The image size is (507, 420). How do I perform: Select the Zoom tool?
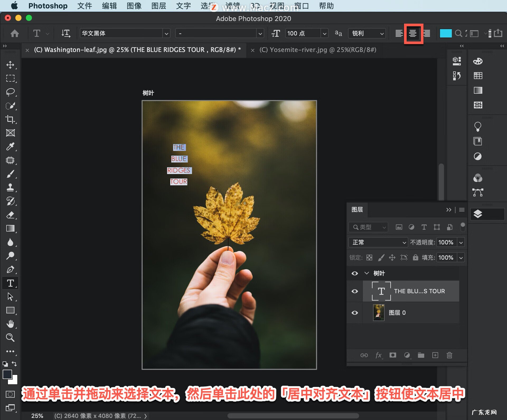10,338
